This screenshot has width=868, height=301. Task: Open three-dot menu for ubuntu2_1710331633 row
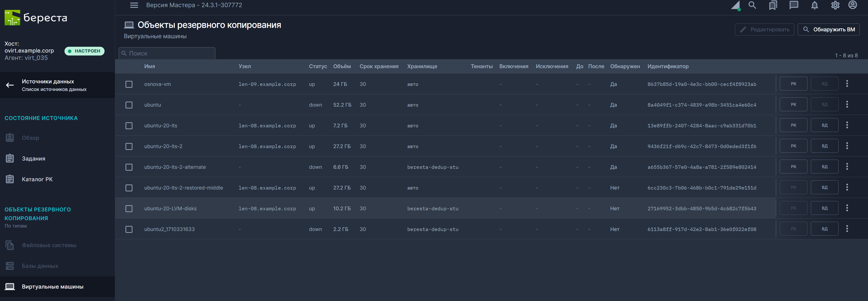click(x=847, y=229)
